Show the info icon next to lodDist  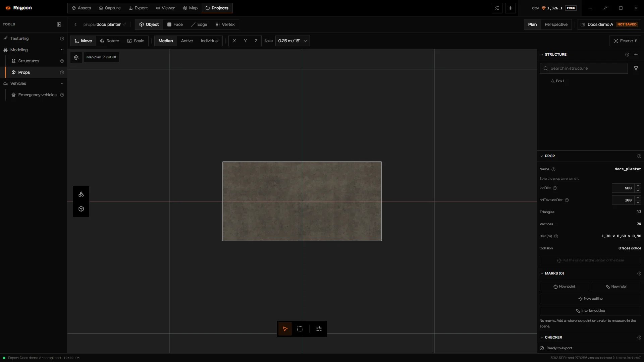pyautogui.click(x=555, y=188)
